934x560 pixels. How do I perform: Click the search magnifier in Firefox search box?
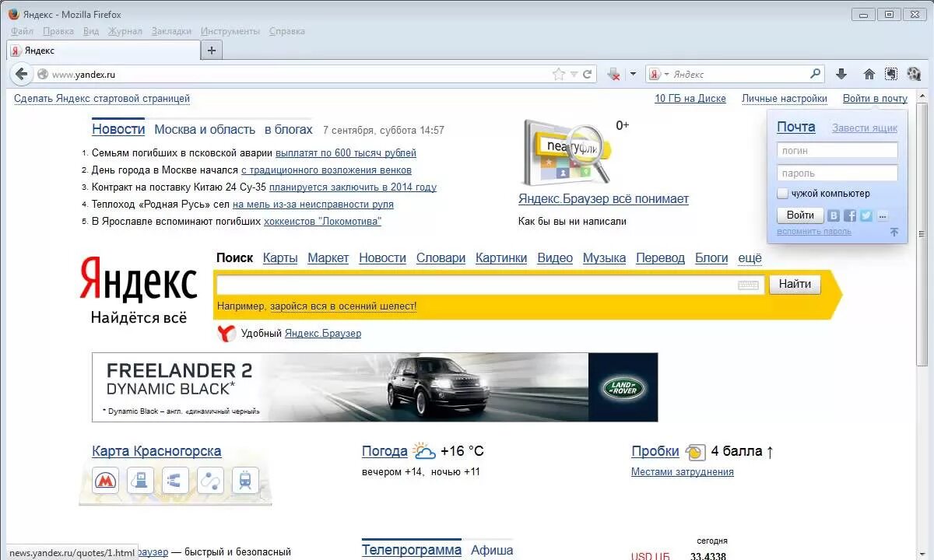pyautogui.click(x=815, y=74)
